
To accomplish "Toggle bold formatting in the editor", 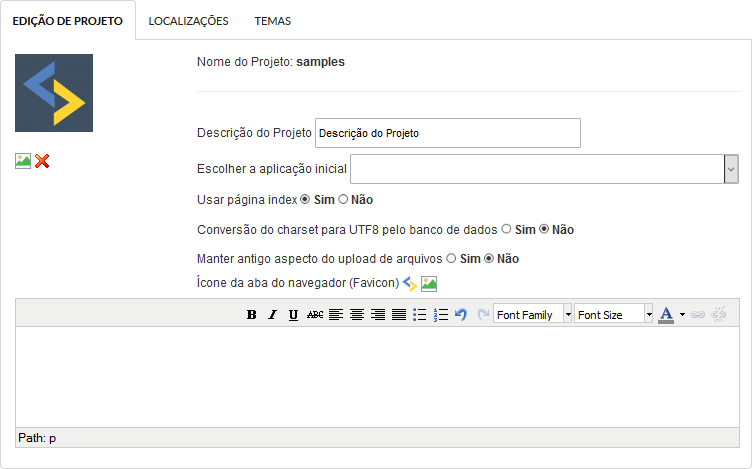I will pos(252,314).
